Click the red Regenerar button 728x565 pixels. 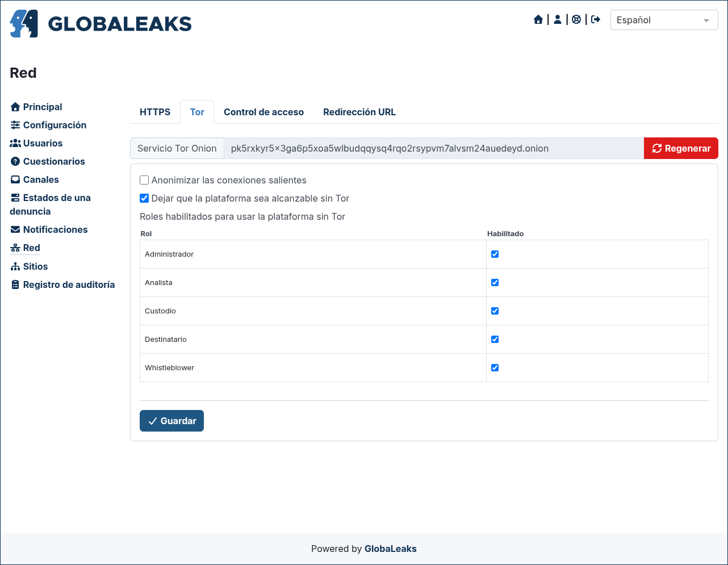coord(681,148)
